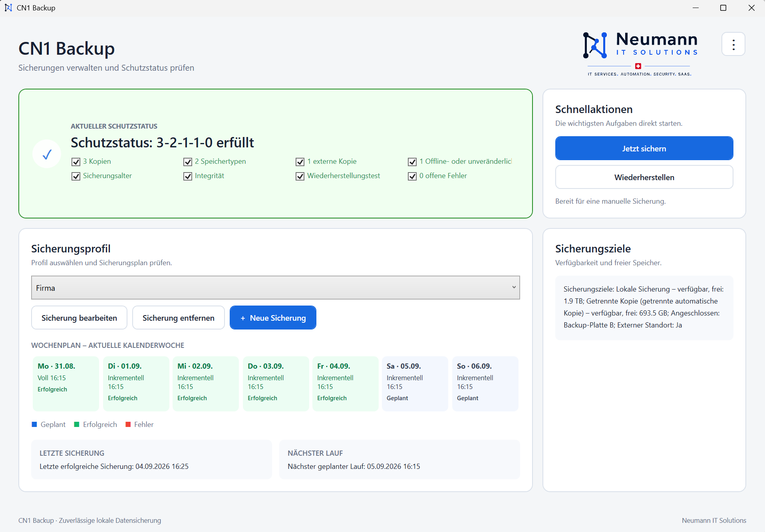
Task: Click the 'Neumann IT Solutions' footer text
Action: [x=714, y=520]
